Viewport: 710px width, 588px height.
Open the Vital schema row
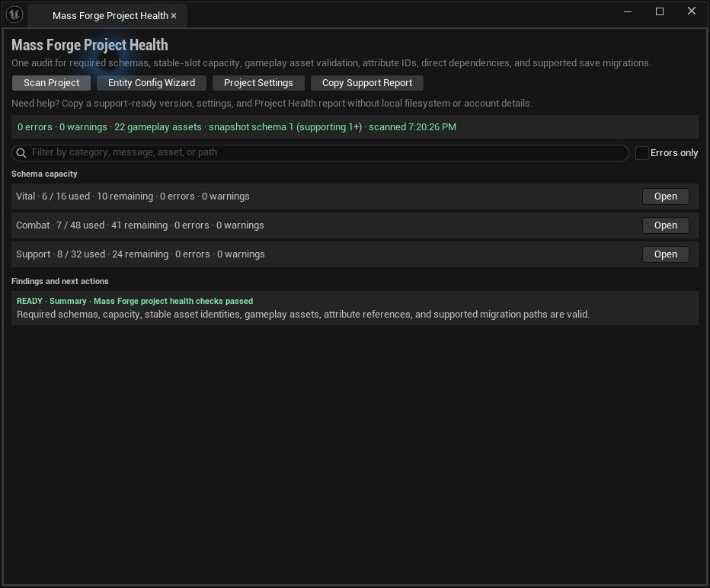[x=665, y=197]
